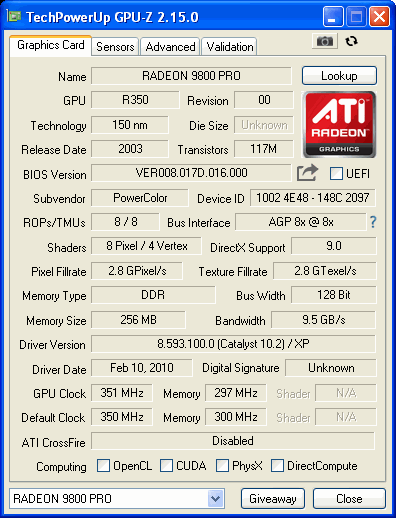Minimize the GPU-Z window

[333, 16]
